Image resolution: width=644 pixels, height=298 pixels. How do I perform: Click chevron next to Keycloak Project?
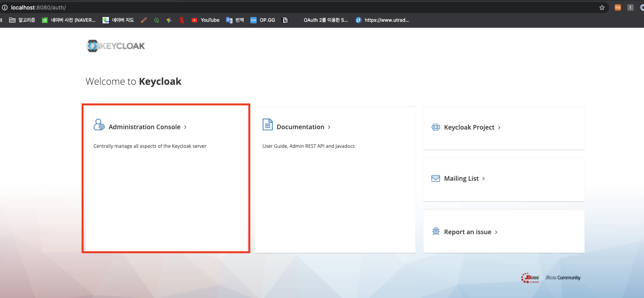pyautogui.click(x=499, y=128)
